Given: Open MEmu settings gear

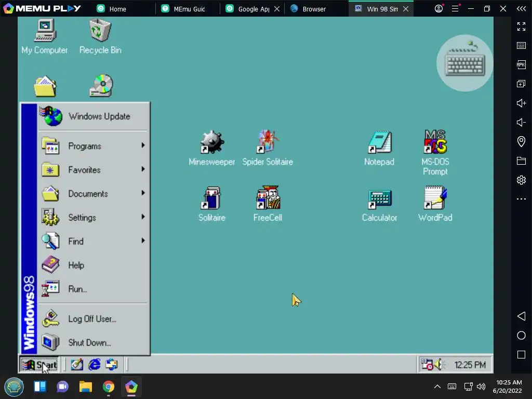Looking at the screenshot, I should 521,180.
